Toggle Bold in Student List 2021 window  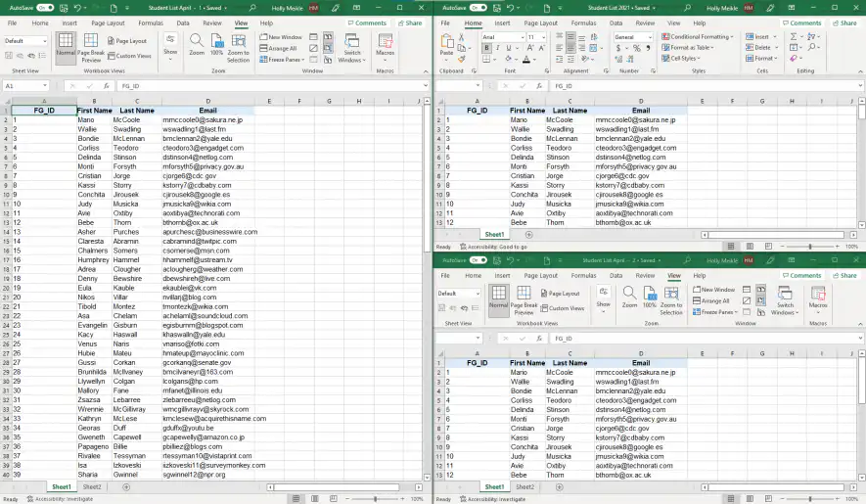(x=486, y=48)
